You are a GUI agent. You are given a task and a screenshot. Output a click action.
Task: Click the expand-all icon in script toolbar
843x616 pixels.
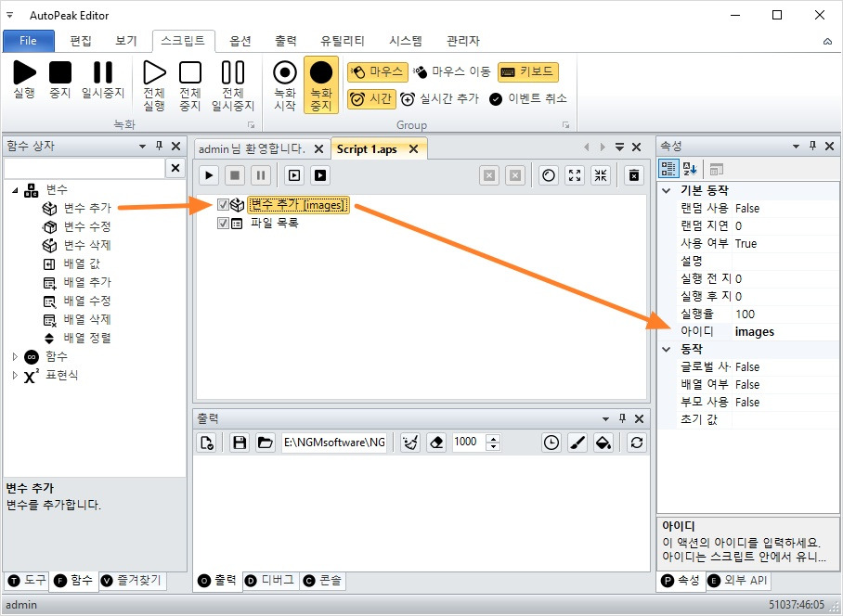[575, 175]
